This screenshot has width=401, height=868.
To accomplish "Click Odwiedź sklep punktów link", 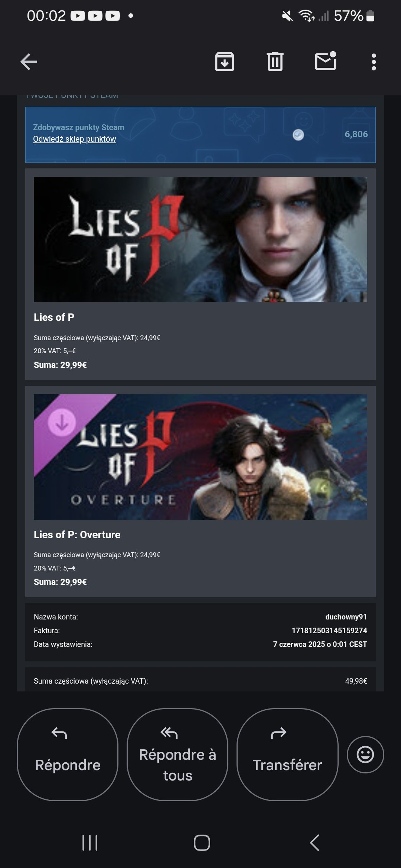I will tap(75, 139).
